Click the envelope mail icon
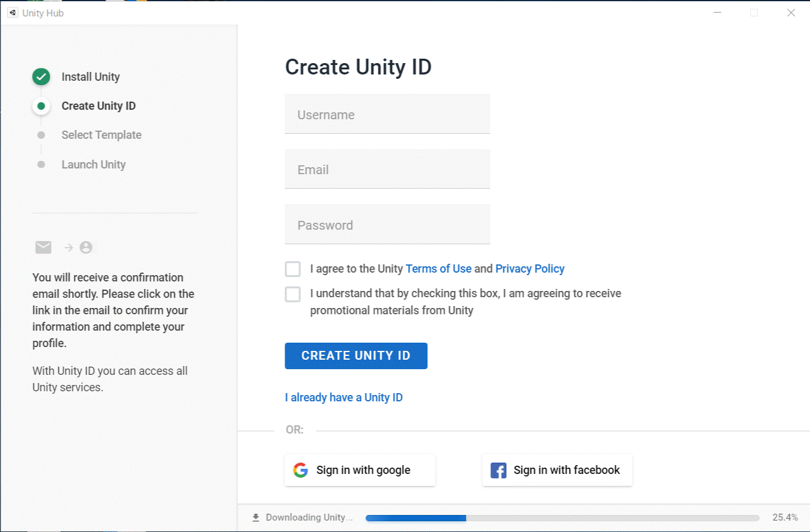The height and width of the screenshot is (532, 810). (44, 247)
